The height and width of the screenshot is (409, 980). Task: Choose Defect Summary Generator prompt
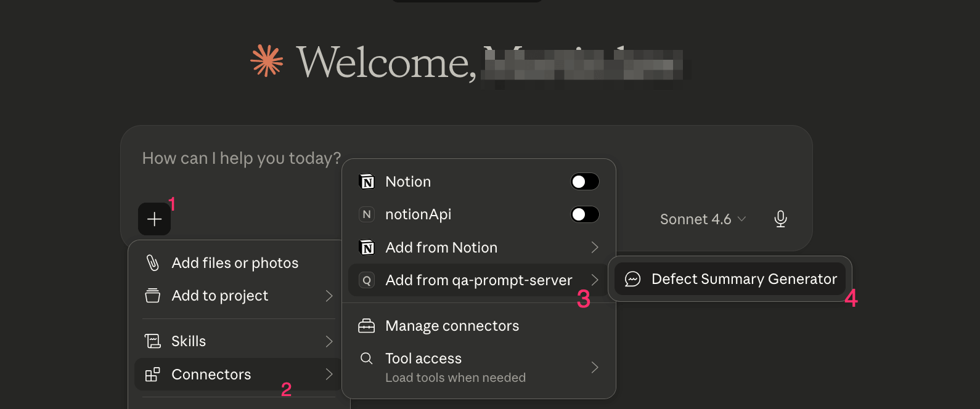point(730,279)
